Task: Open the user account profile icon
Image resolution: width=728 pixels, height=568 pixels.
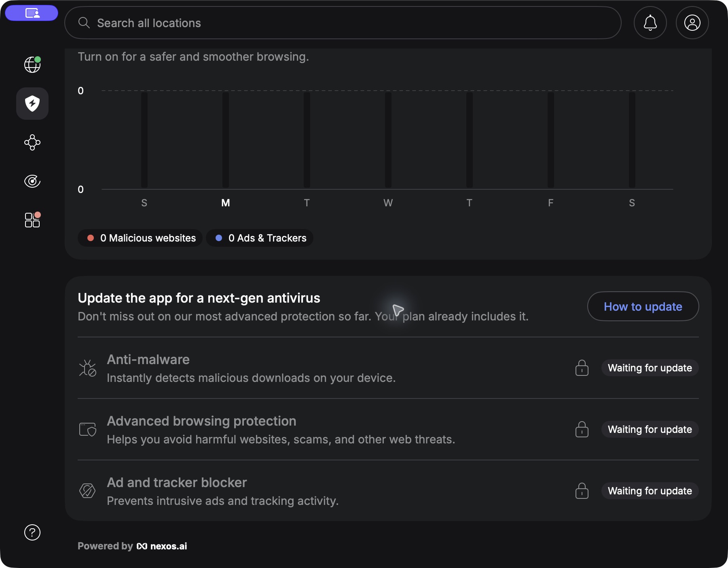Action: 692,23
